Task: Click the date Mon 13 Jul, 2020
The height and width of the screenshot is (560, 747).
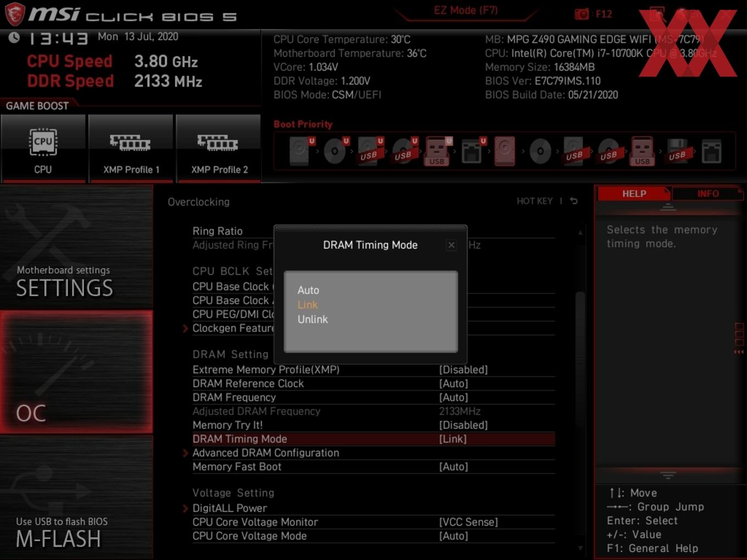Action: (x=138, y=37)
